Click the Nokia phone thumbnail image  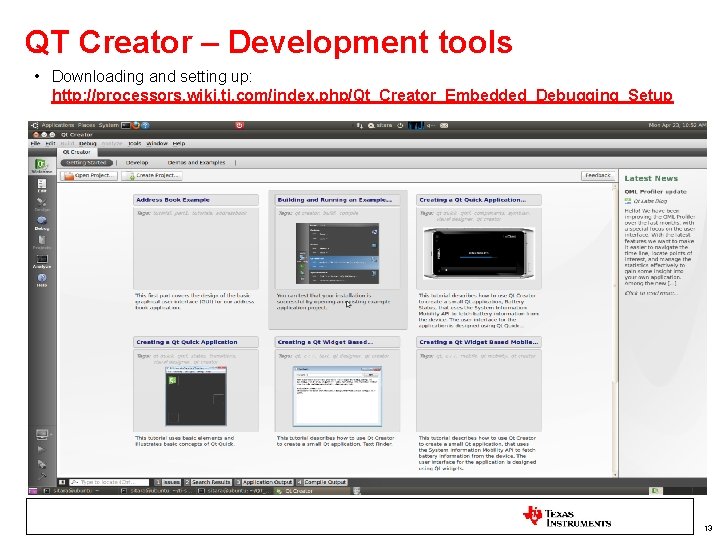pyautogui.click(x=479, y=253)
